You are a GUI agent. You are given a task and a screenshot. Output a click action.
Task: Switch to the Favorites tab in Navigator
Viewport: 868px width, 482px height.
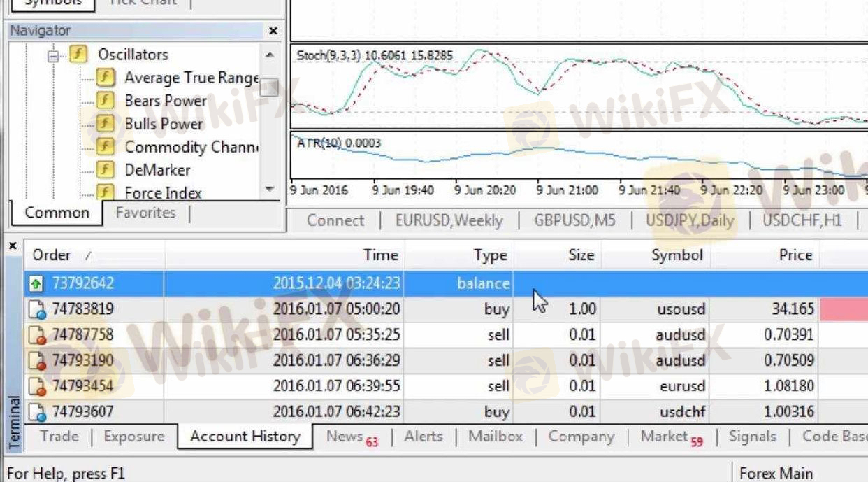tap(145, 213)
